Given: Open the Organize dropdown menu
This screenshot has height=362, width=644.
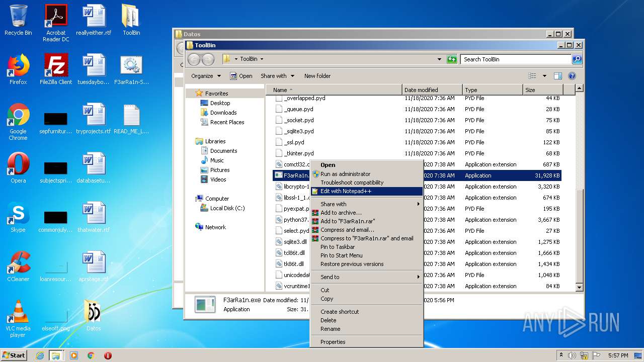Looking at the screenshot, I should (206, 76).
